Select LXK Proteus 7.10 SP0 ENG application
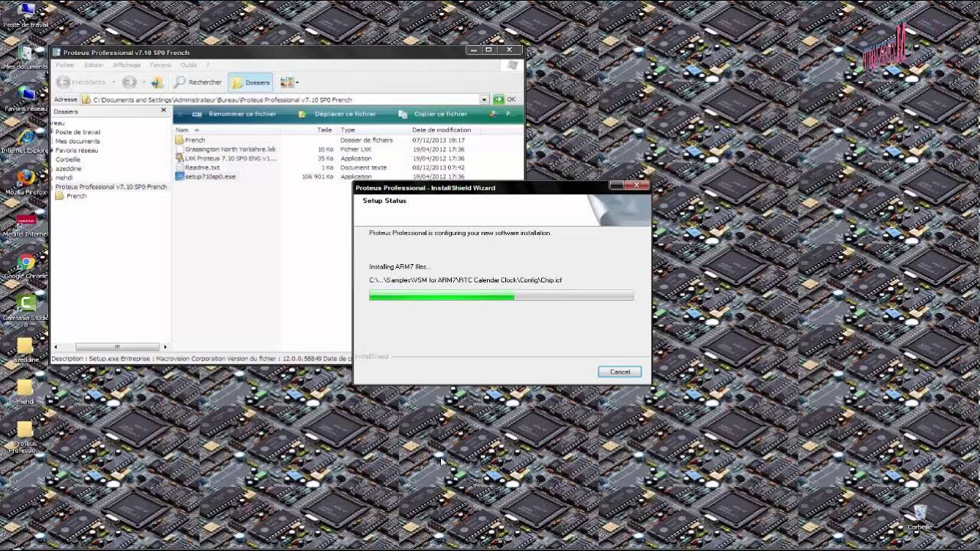 point(226,158)
